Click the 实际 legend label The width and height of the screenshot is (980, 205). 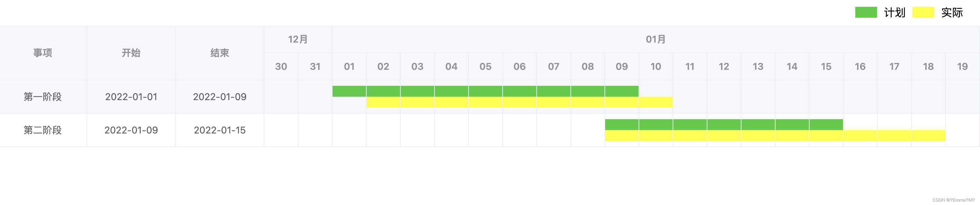952,13
